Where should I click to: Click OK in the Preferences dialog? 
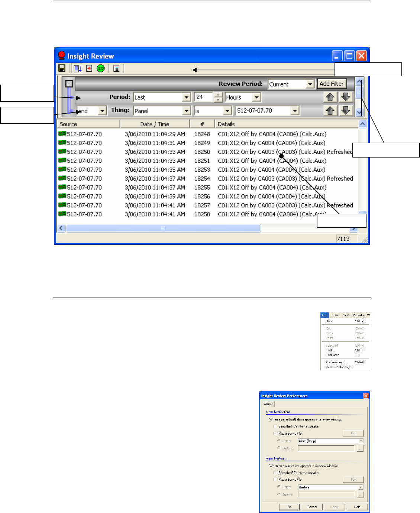point(290,507)
